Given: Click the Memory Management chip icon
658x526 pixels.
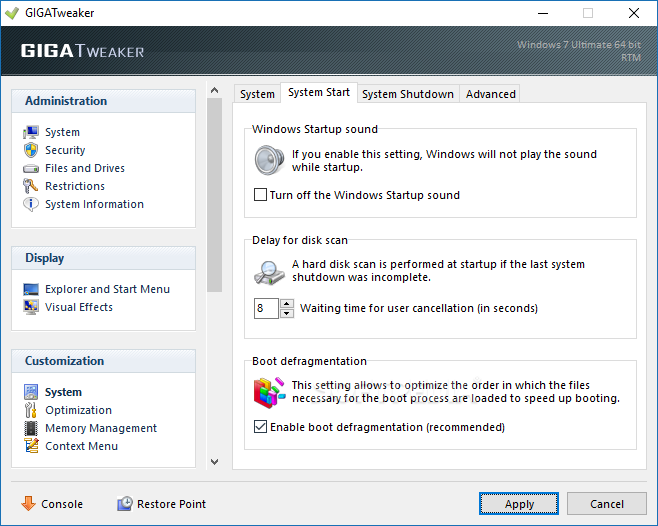Looking at the screenshot, I should [31, 428].
